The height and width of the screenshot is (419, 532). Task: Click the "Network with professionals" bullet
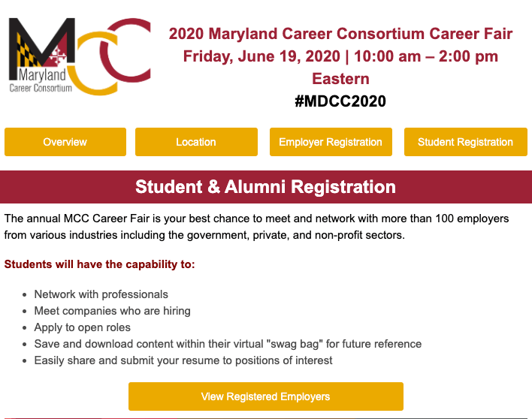pos(101,294)
